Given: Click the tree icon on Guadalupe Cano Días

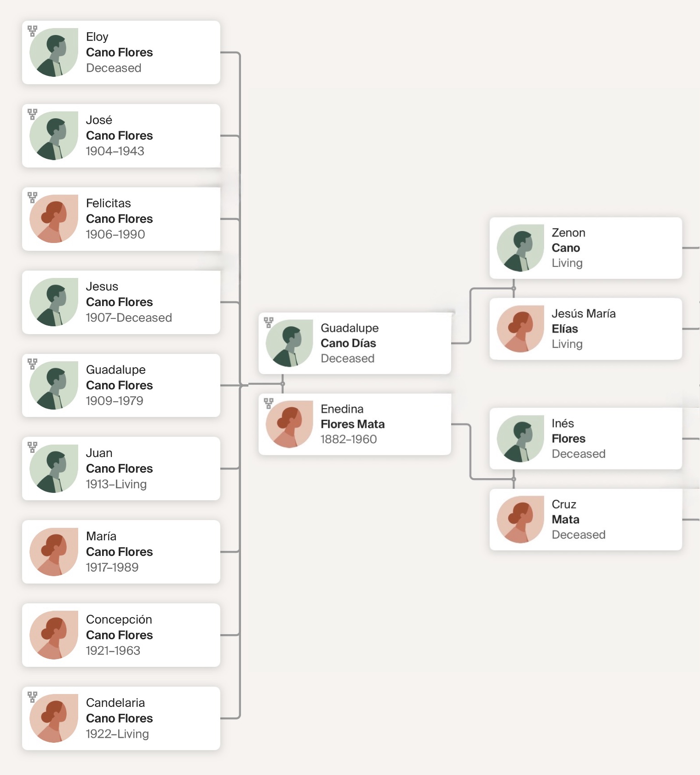Looking at the screenshot, I should tap(269, 322).
